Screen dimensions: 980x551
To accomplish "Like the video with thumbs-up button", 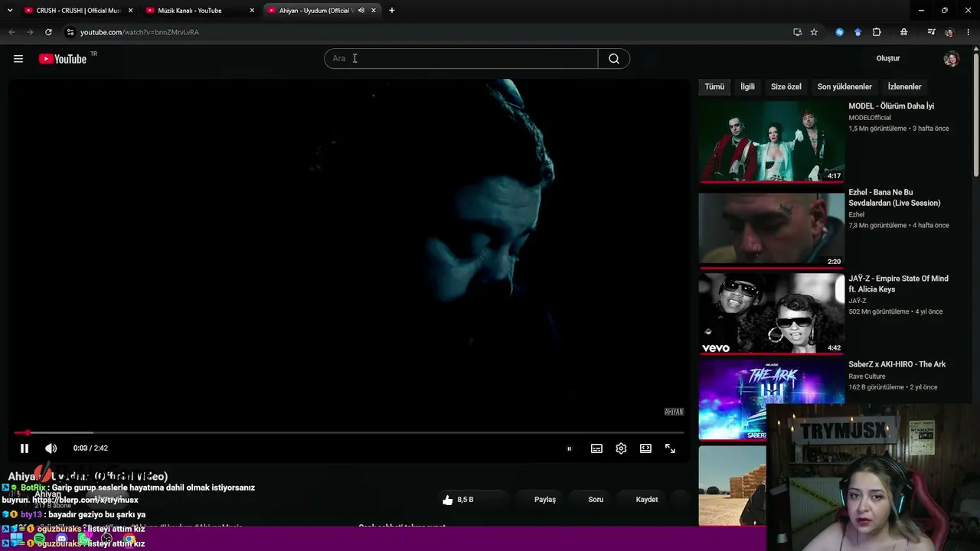I will click(458, 500).
